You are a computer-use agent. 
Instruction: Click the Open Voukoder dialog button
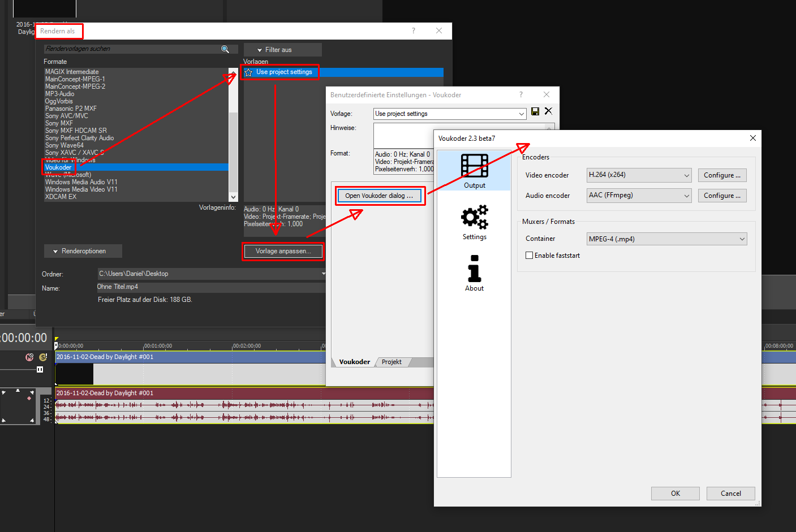click(379, 196)
